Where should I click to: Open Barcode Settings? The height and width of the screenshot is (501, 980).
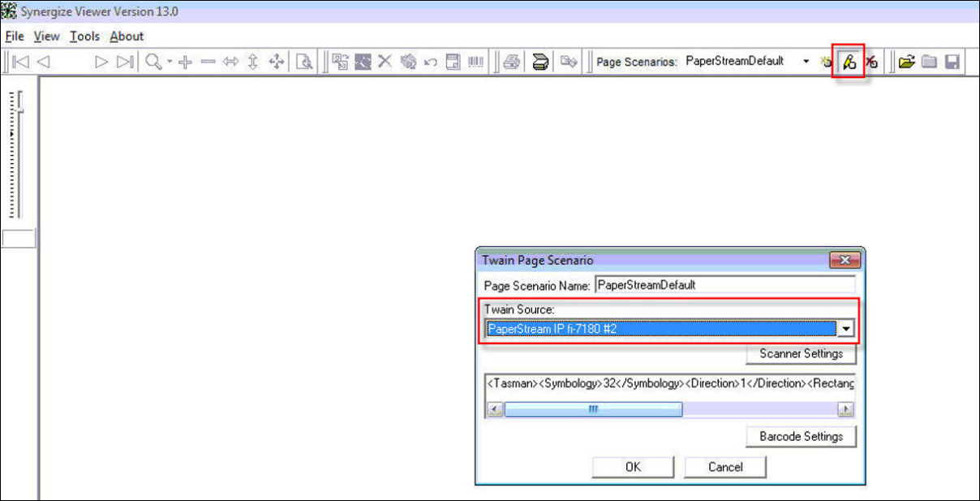click(801, 437)
